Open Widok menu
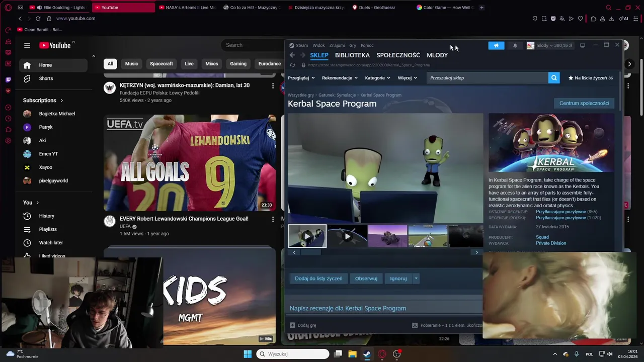The image size is (644, 362). tap(318, 45)
